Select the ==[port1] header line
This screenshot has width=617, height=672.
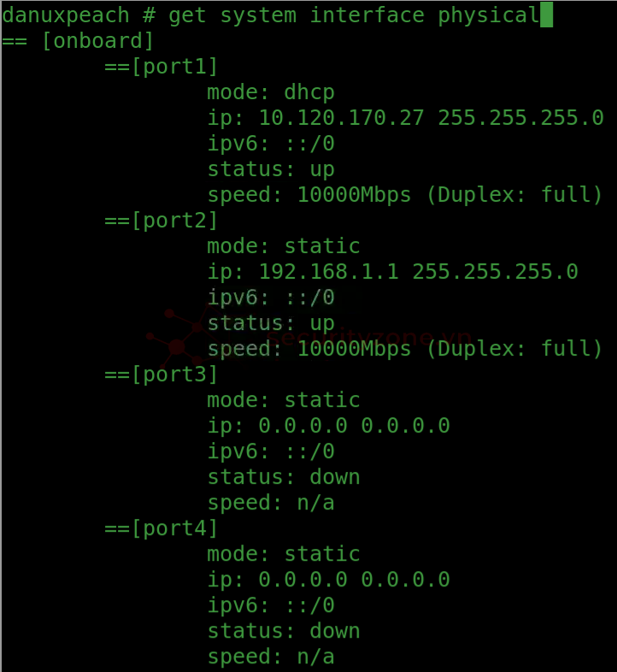coord(162,67)
